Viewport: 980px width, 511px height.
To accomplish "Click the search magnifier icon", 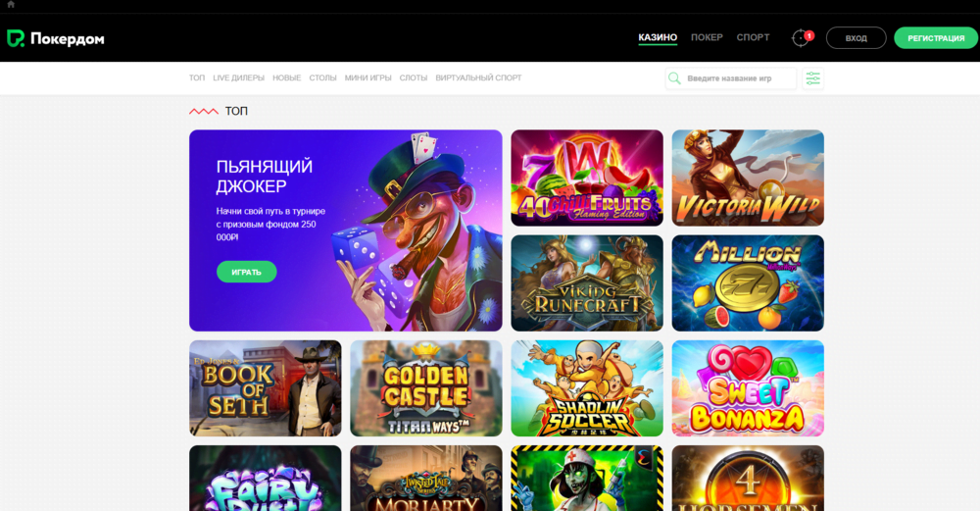I will [x=674, y=78].
